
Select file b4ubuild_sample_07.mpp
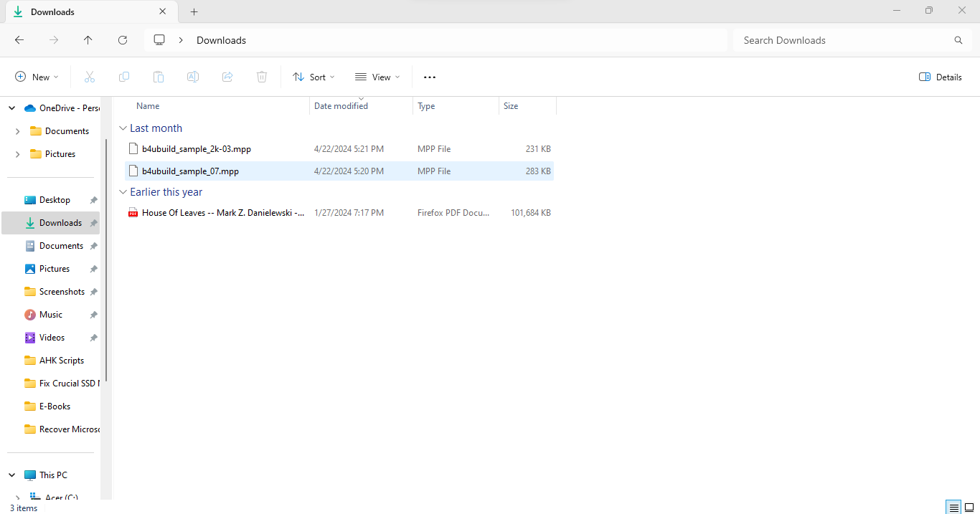(x=190, y=171)
